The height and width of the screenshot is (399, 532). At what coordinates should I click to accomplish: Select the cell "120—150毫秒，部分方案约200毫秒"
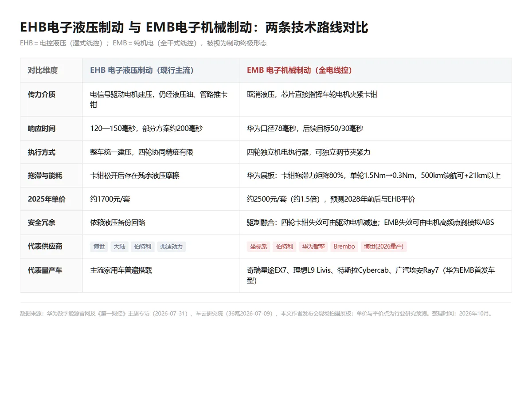[x=161, y=129]
